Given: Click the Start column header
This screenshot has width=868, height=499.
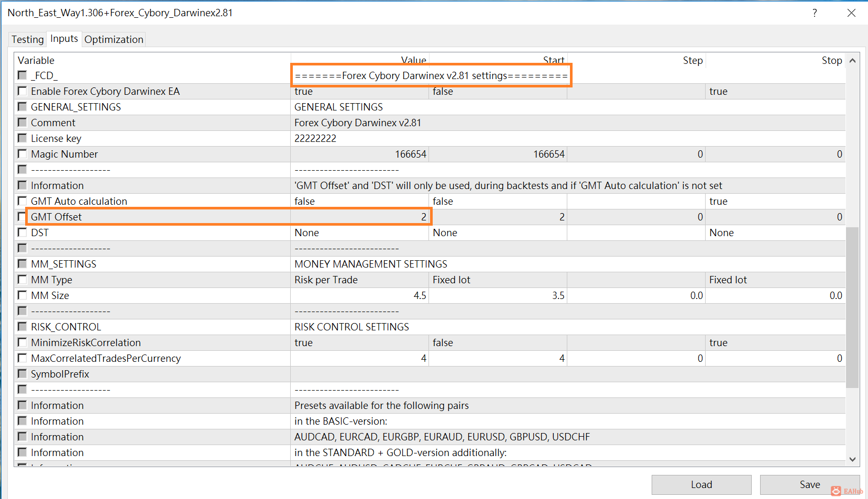Looking at the screenshot, I should [498, 60].
